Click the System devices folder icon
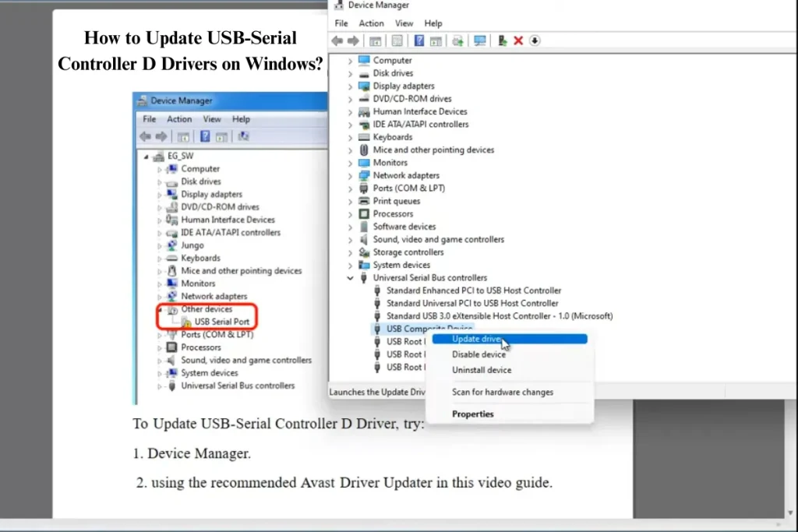Viewport: 798px width, 532px height. (x=364, y=265)
